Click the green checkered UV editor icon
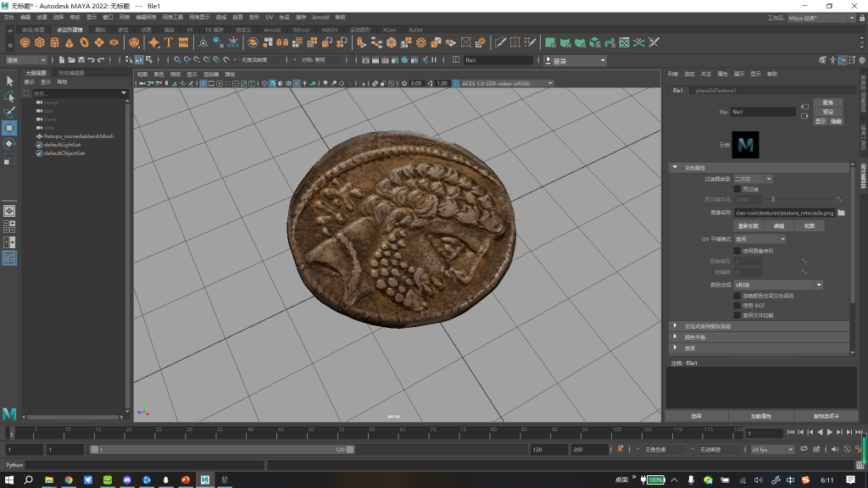The width and height of the screenshot is (868, 488). click(624, 42)
